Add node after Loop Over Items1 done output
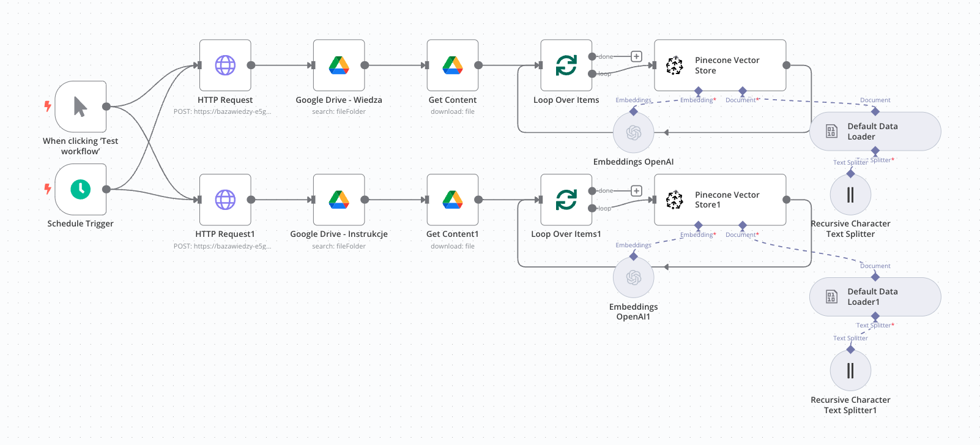The width and height of the screenshot is (980, 445). tap(636, 191)
